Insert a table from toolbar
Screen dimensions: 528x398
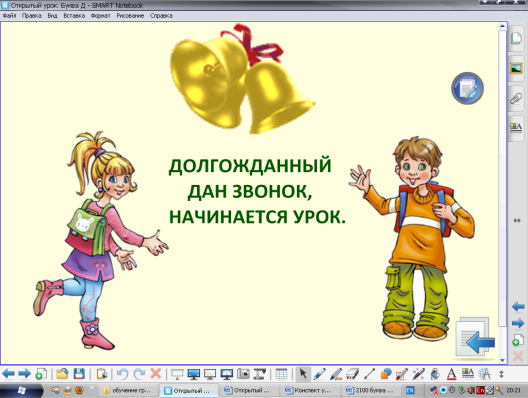pyautogui.click(x=282, y=374)
